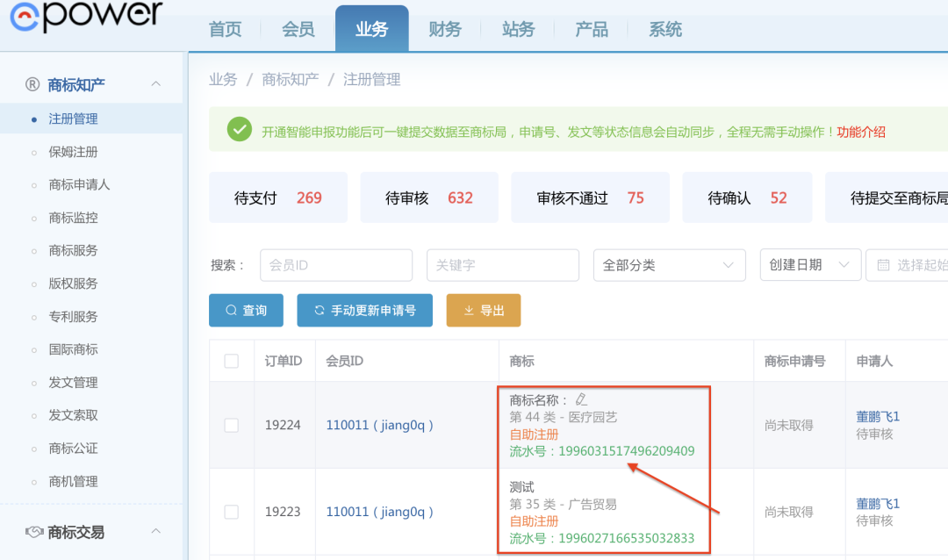The height and width of the screenshot is (560, 948).
Task: Click the 订单ID column header
Action: coord(284,361)
